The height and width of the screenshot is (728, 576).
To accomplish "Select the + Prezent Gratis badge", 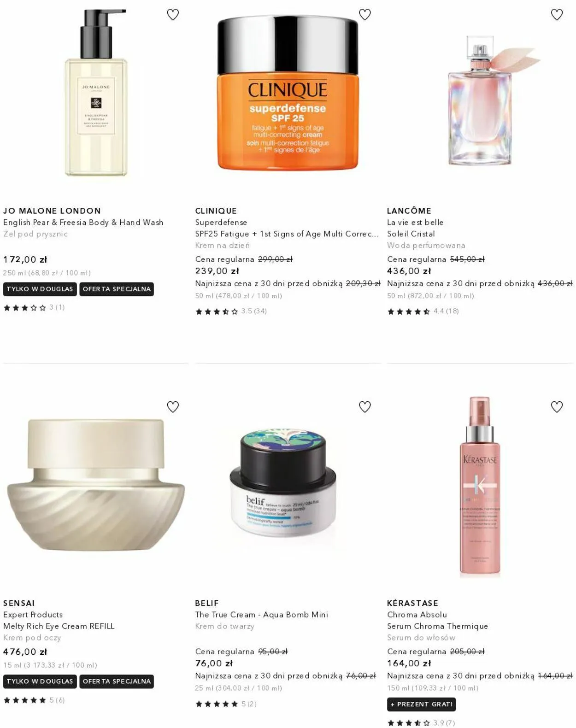I will [422, 705].
